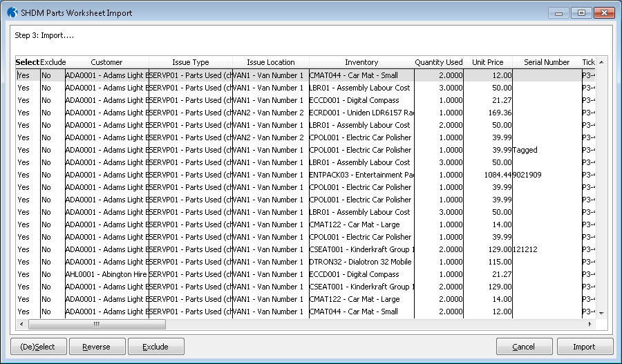Click the Exclude column header

(53, 62)
